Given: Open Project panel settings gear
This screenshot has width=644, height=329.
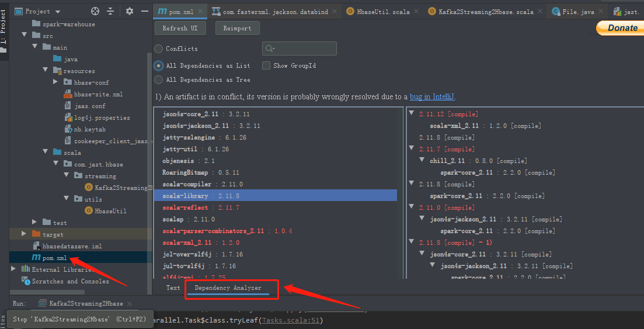Looking at the screenshot, I should [130, 11].
